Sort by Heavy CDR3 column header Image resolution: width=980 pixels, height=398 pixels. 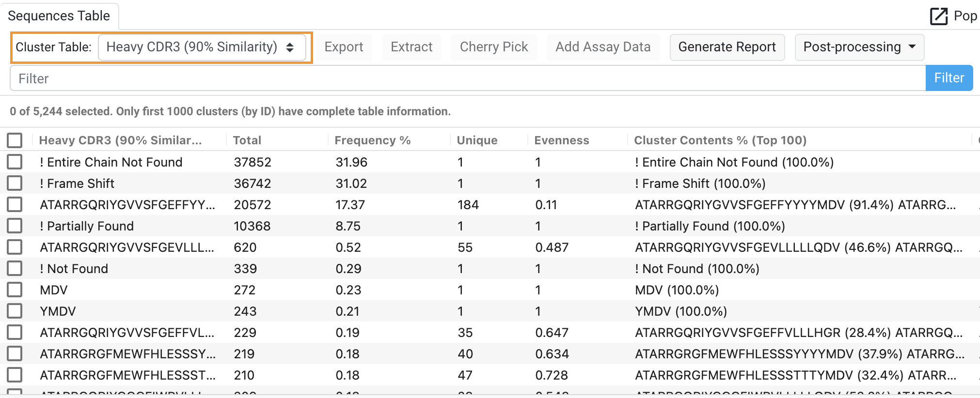coord(120,140)
